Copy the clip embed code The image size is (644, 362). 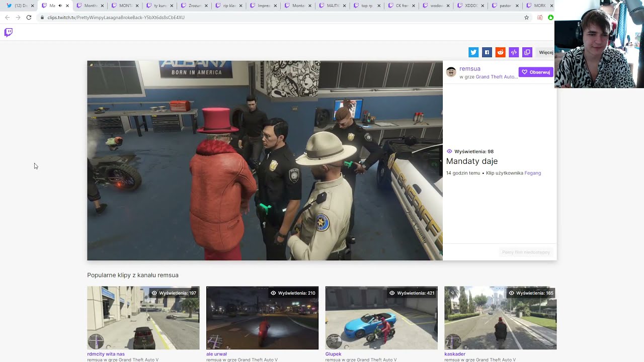514,52
